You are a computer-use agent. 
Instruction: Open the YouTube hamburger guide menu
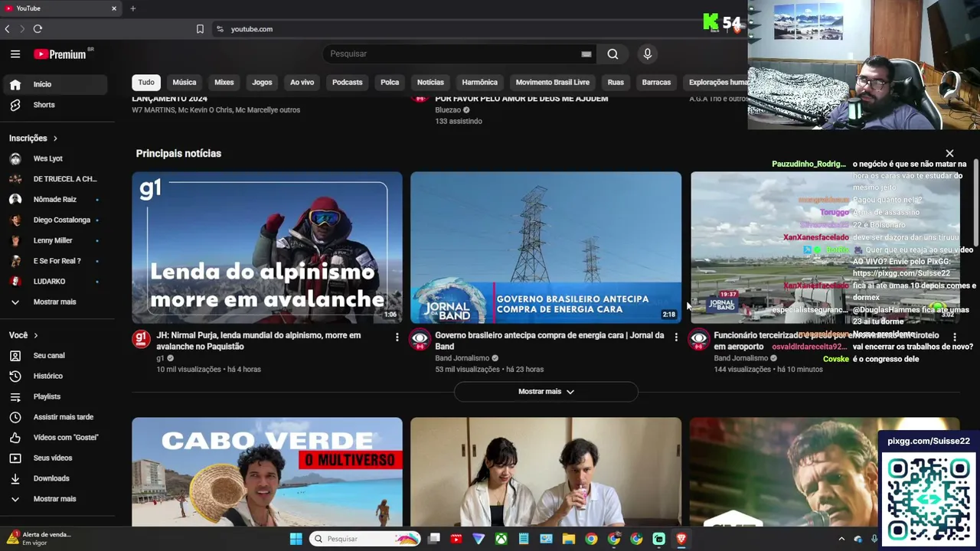15,54
